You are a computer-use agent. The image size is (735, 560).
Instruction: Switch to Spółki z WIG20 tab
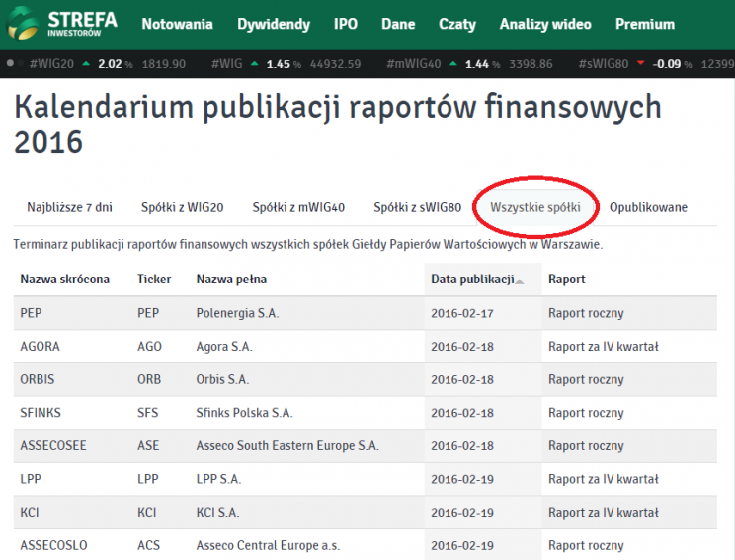point(183,207)
